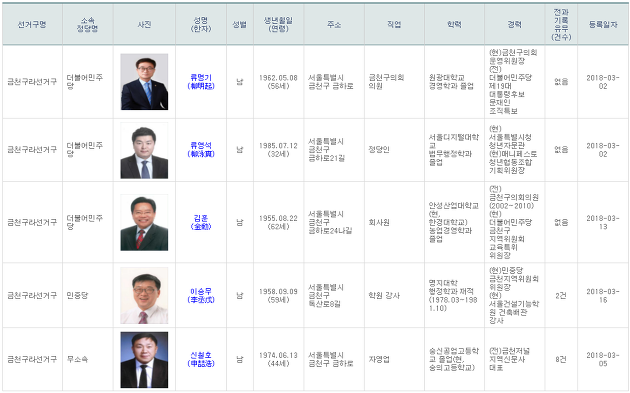Click registration date 2018-03-13
The height and width of the screenshot is (393, 630).
(603, 222)
